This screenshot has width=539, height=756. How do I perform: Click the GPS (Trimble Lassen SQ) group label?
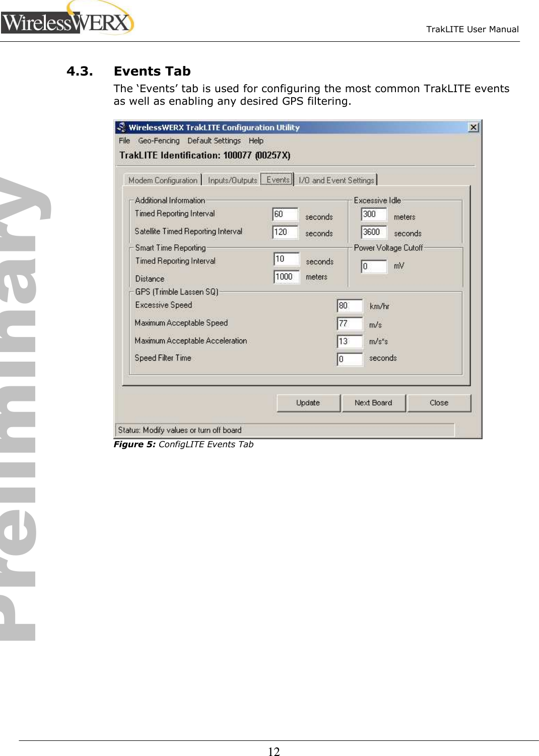[x=177, y=292]
